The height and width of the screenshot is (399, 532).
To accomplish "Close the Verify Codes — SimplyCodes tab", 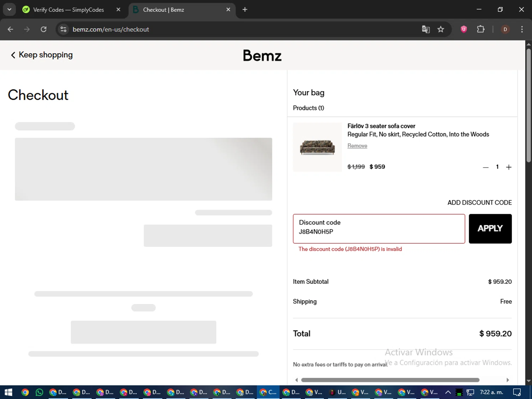I will [118, 10].
